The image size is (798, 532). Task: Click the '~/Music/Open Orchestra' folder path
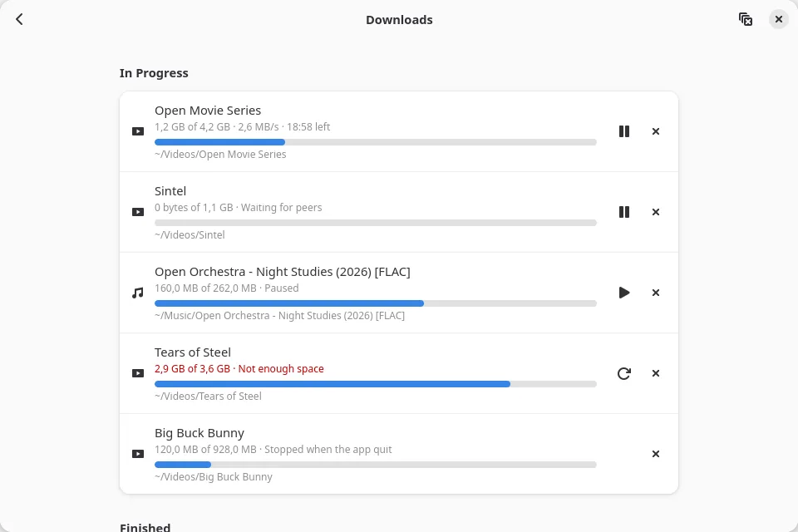(280, 316)
